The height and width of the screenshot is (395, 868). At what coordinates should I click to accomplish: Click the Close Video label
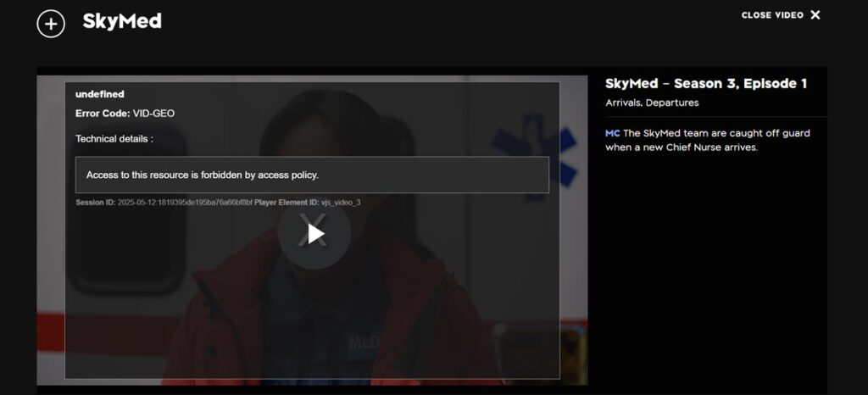tap(772, 15)
